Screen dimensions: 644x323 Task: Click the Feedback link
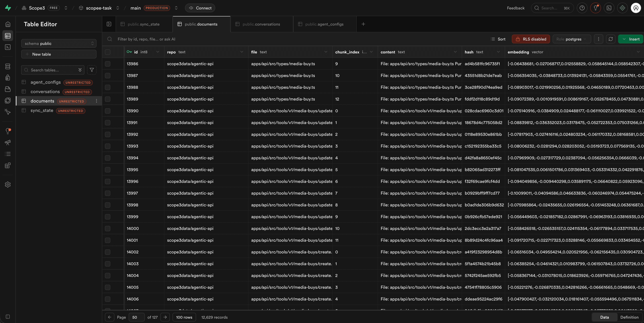[x=516, y=8]
